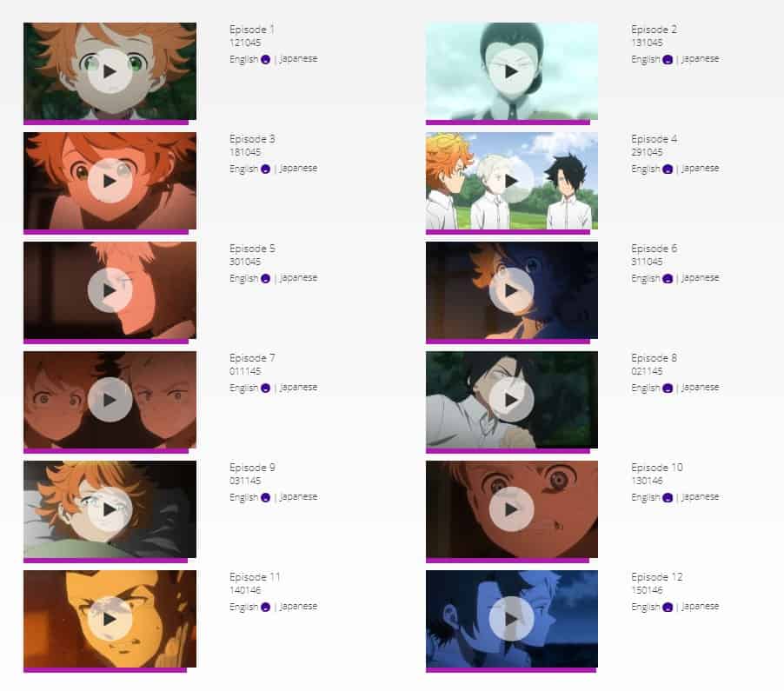Play Episode 6 thumbnail video

coord(511,290)
